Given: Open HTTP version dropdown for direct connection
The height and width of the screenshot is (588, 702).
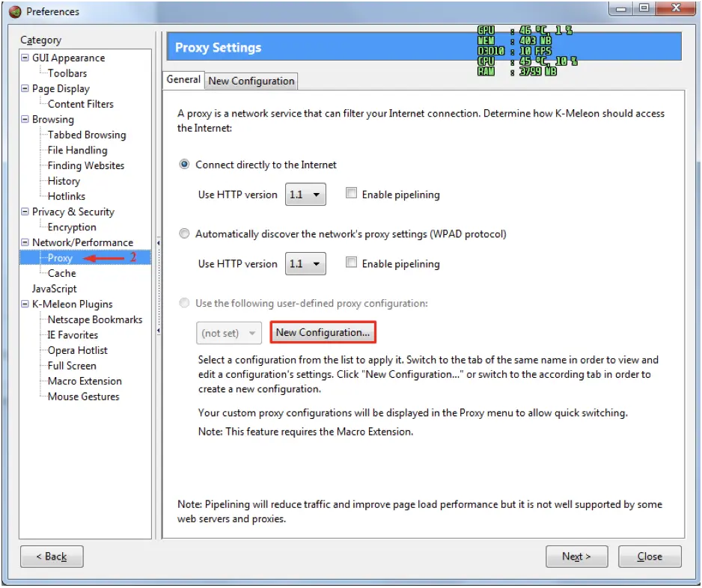Looking at the screenshot, I should click(x=305, y=195).
